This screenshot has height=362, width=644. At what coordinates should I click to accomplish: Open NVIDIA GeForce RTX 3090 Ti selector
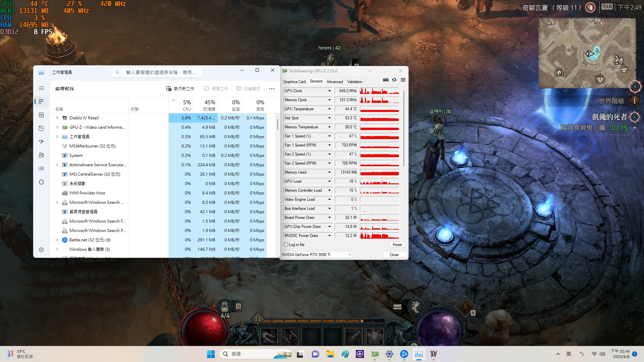coord(317,255)
